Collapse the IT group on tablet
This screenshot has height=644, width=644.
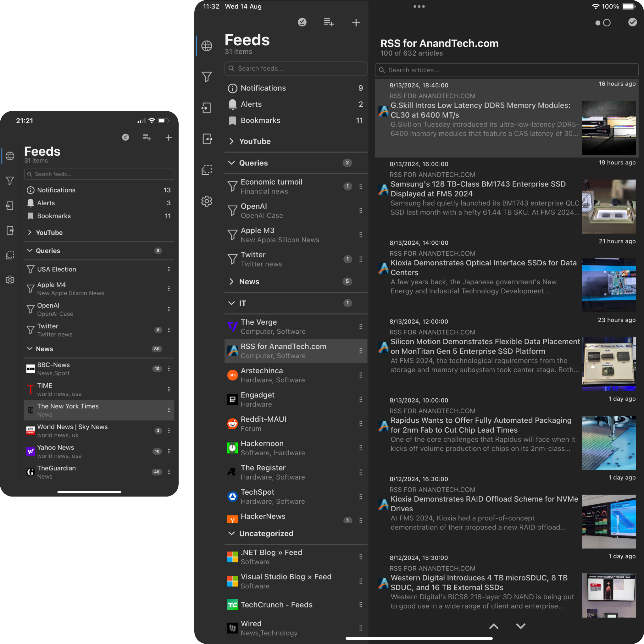tap(296, 303)
